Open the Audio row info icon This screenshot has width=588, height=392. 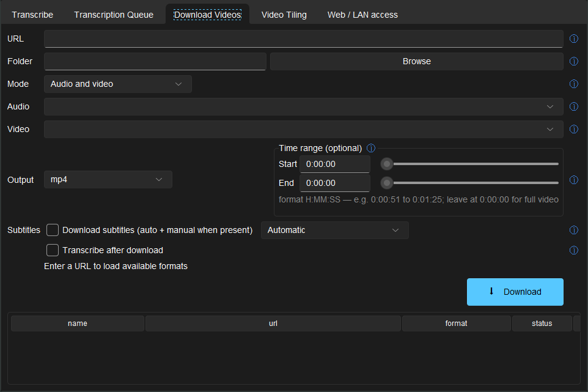tap(574, 106)
